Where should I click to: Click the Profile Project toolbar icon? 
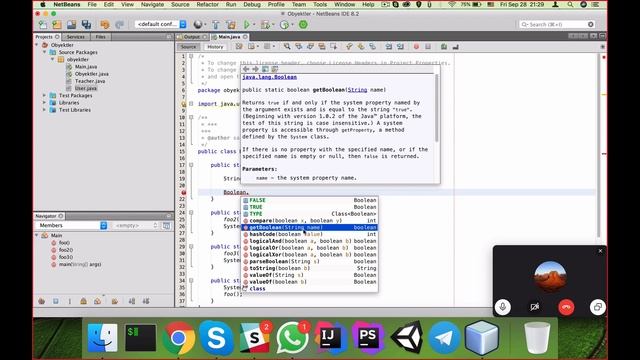tap(284, 24)
